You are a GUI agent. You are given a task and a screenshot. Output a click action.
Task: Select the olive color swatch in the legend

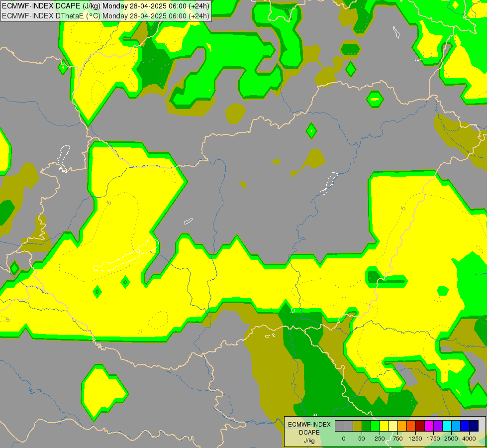[x=358, y=426]
